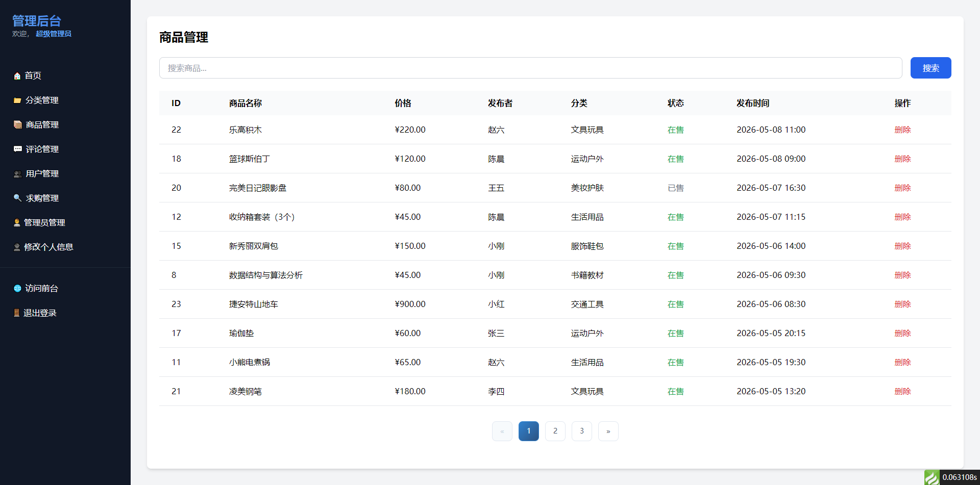Viewport: 980px width, 485px height.
Task: Go to pagination page 3
Action: point(582,431)
